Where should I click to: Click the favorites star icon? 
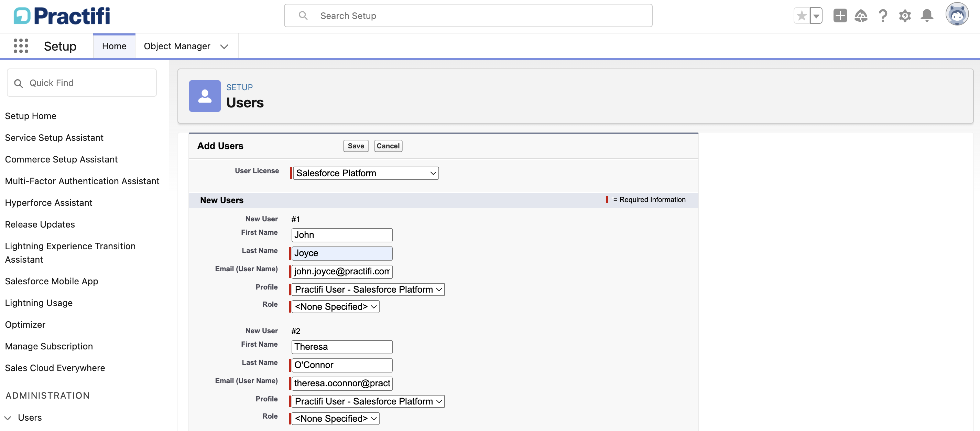tap(802, 15)
